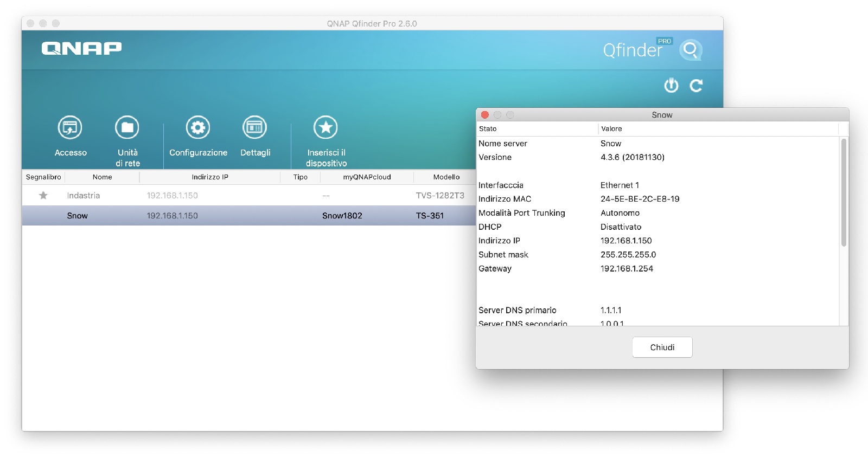Click the Qfinder Pro magnifier logo
Image resolution: width=868 pixels, height=458 pixels.
[x=691, y=50]
